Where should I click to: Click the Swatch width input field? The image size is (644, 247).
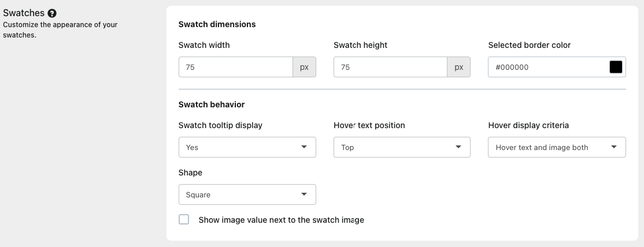(236, 67)
